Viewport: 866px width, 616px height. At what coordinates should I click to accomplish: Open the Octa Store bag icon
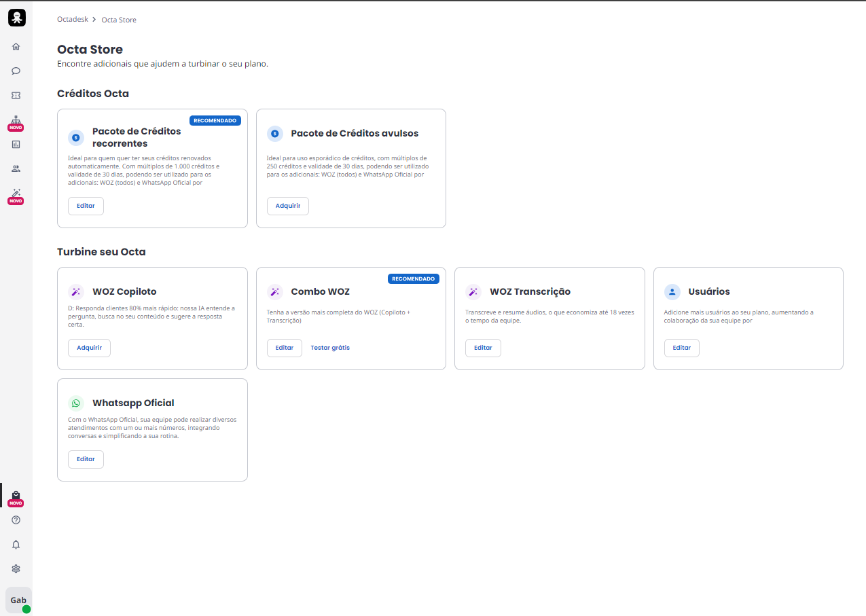(16, 495)
